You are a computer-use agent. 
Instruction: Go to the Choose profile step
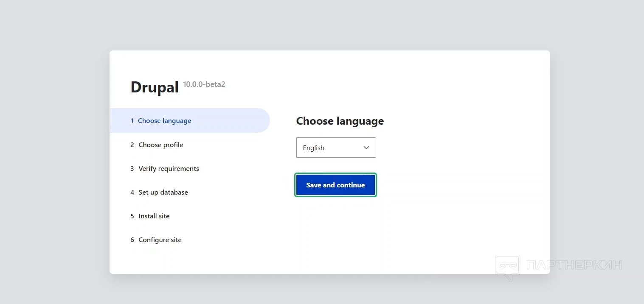(x=160, y=145)
